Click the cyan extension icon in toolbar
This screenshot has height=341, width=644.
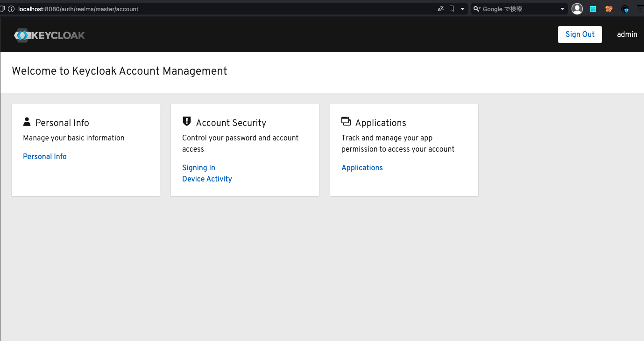tap(593, 9)
